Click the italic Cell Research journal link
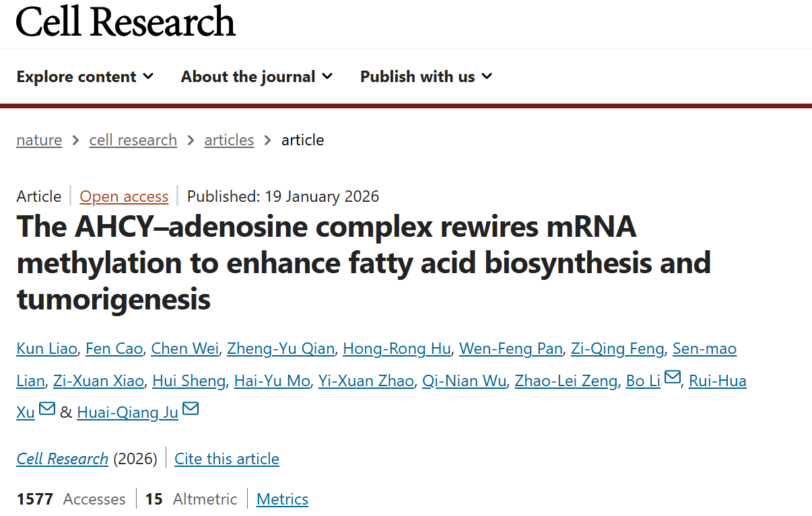This screenshot has height=516, width=812. [x=62, y=459]
